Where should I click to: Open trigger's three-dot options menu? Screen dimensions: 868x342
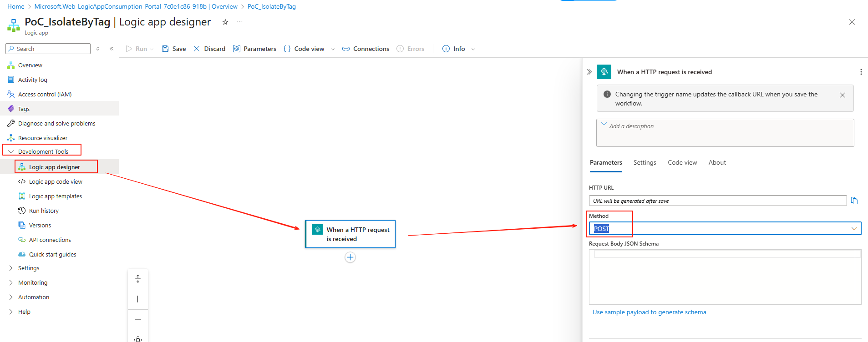pos(861,72)
